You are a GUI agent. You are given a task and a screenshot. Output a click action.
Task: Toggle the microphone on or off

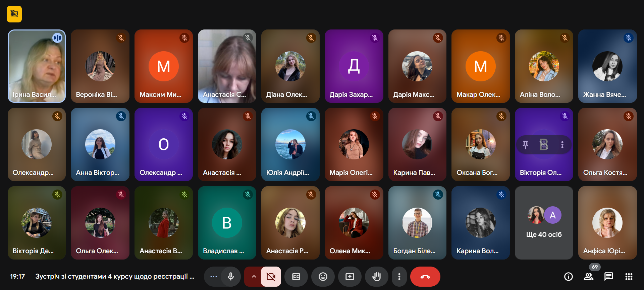pos(231,277)
